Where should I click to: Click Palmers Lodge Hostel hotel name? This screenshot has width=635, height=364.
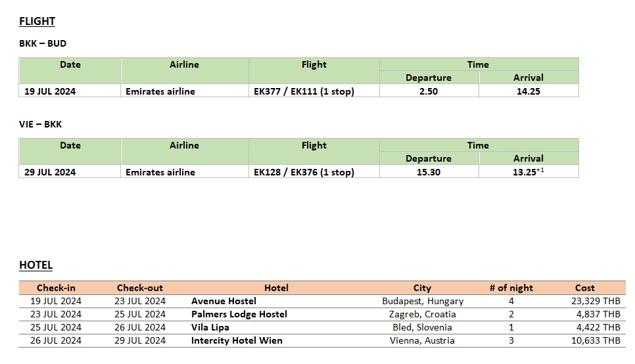[x=239, y=314]
